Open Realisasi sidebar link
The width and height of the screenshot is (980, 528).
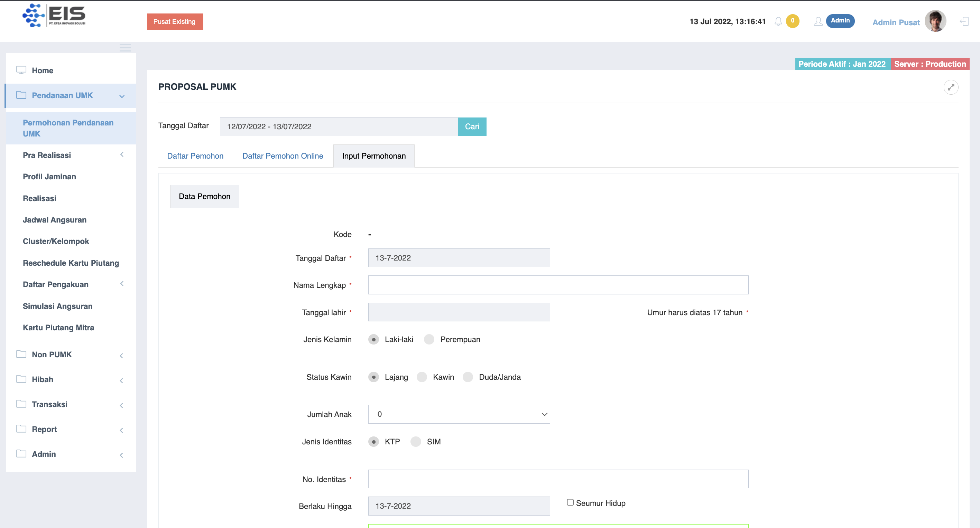click(39, 198)
